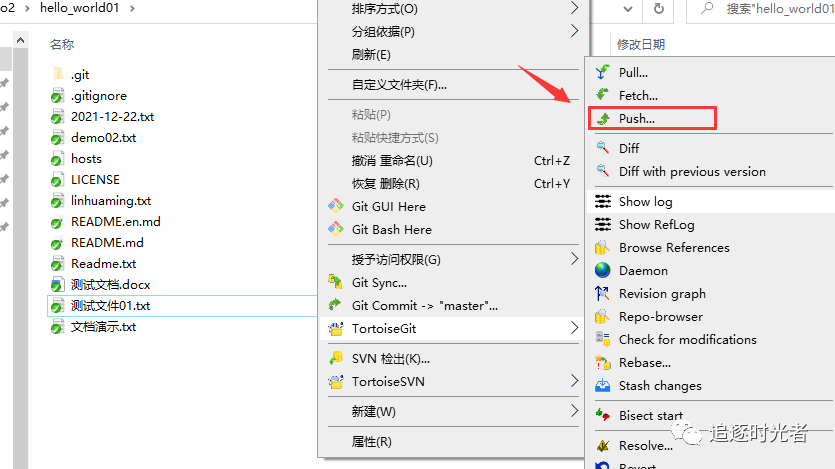Click the Date modified (修改日期) column header
The height and width of the screenshot is (469, 835).
[x=641, y=44]
